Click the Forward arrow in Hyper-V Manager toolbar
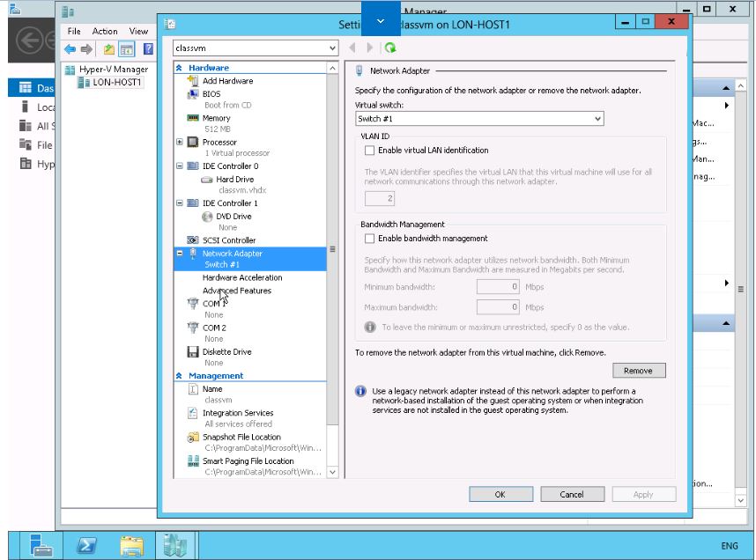 coord(86,49)
